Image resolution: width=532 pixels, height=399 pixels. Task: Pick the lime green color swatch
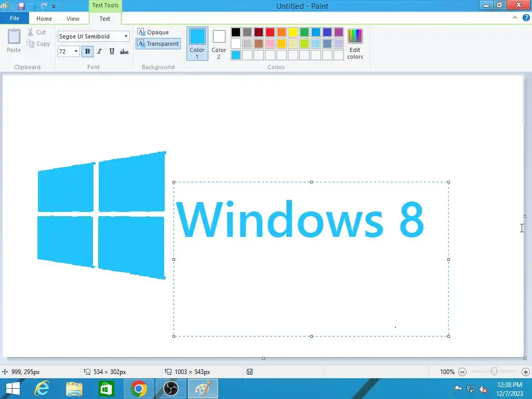[x=304, y=44]
